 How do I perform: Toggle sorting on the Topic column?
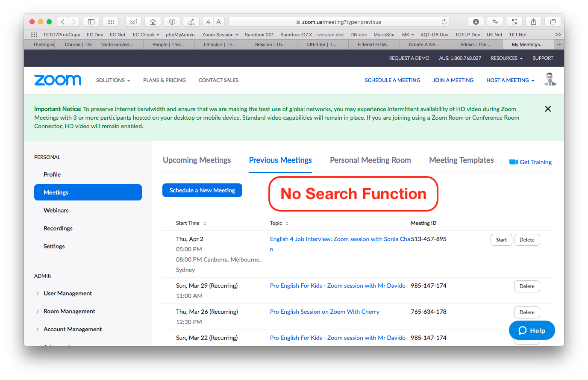(x=288, y=223)
